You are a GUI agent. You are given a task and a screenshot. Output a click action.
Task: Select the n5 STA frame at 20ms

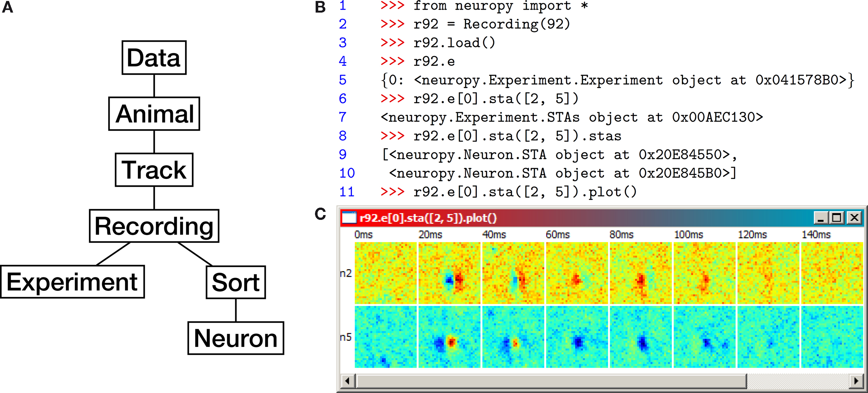point(449,337)
